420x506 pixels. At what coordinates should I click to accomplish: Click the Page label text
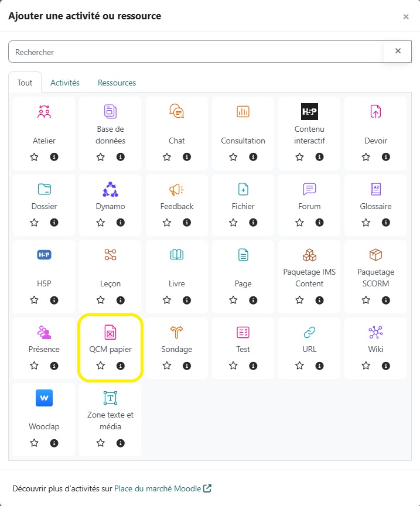243,283
